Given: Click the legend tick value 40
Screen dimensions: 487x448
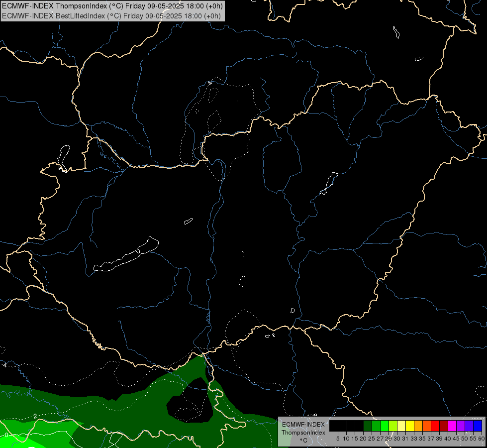Looking at the screenshot, I should 448,439.
